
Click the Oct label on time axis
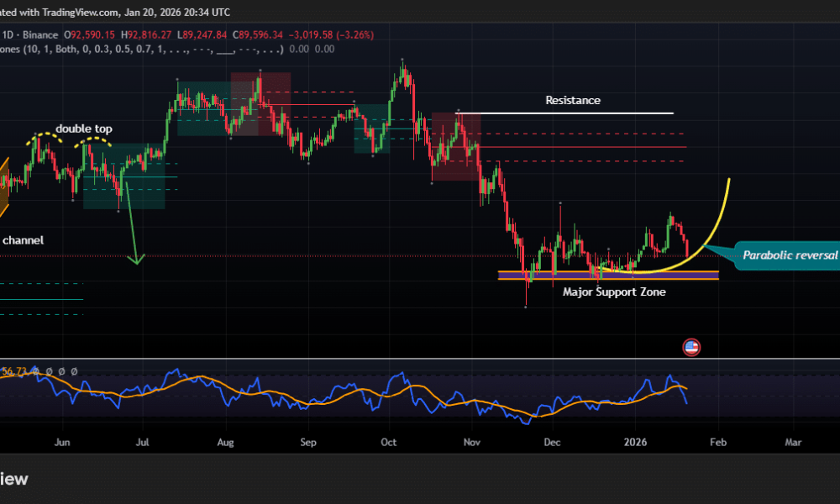click(388, 440)
